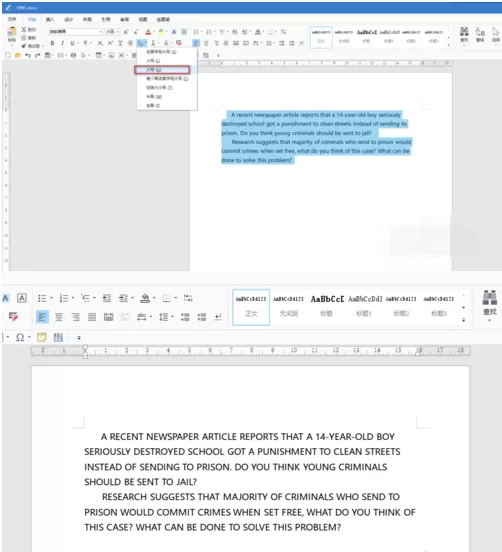The width and height of the screenshot is (502, 552).
Task: Toggle paragraph marks display in lower ribbon
Action: click(218, 317)
